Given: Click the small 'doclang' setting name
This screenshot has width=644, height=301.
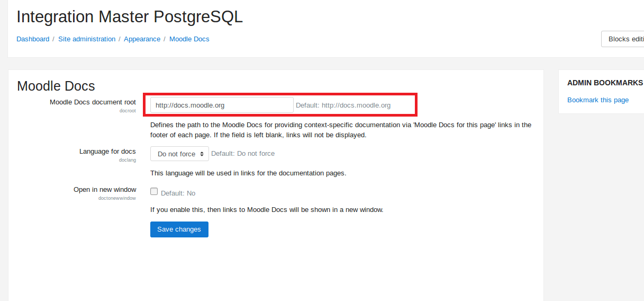Looking at the screenshot, I should [128, 160].
